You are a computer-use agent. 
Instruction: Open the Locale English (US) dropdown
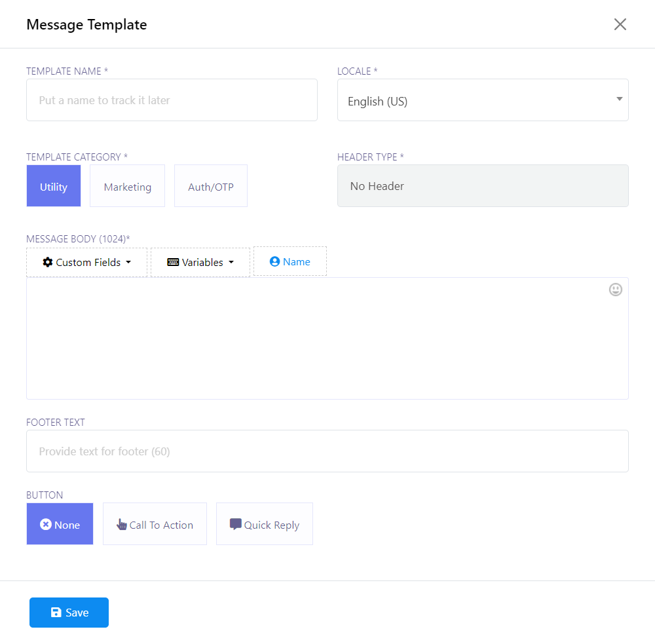(483, 100)
